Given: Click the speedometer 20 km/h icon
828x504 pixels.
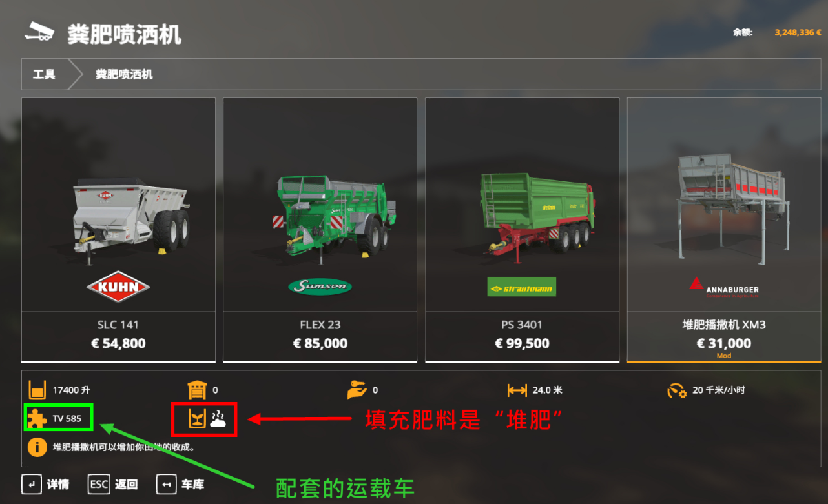Looking at the screenshot, I should coord(677,390).
